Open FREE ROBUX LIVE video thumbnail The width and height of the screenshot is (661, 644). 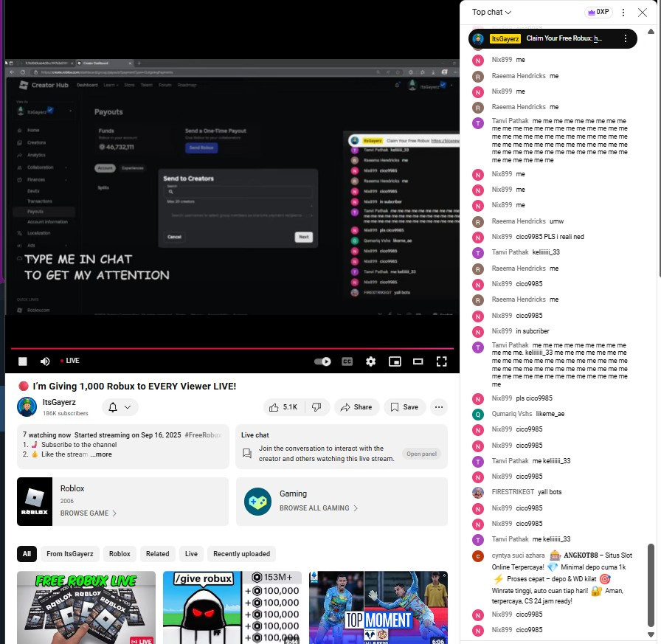pos(86,607)
